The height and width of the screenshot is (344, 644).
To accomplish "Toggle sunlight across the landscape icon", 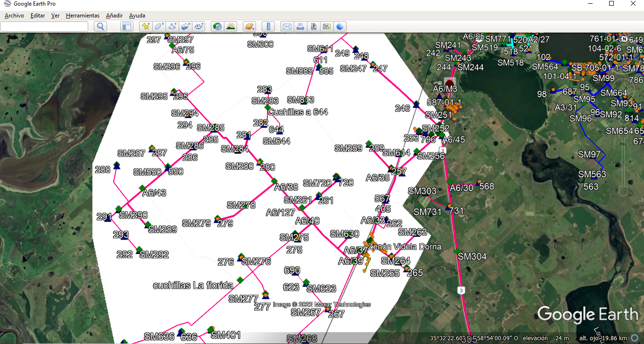I will click(231, 26).
